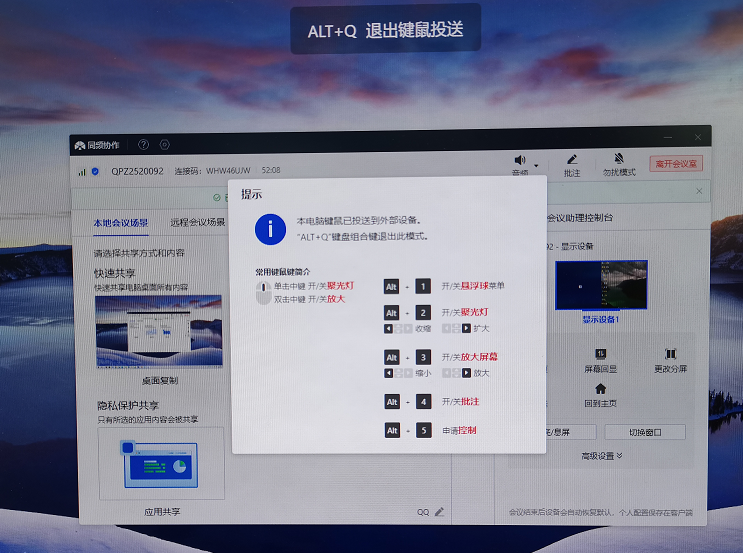Click the 批注 annotation pen icon
This screenshot has width=743, height=553.
tap(572, 160)
